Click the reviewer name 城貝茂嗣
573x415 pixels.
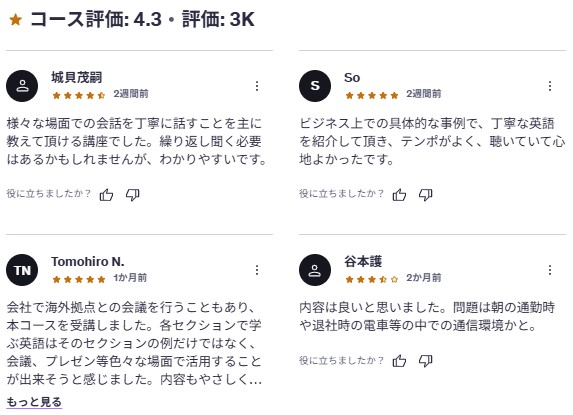76,77
